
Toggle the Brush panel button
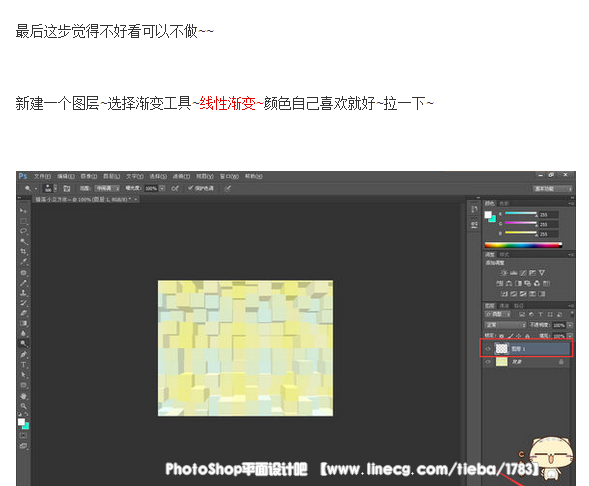click(66, 188)
